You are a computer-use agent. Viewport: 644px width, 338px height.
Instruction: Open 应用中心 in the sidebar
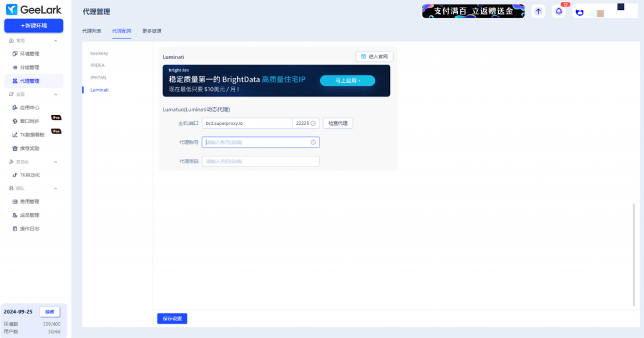(x=29, y=107)
